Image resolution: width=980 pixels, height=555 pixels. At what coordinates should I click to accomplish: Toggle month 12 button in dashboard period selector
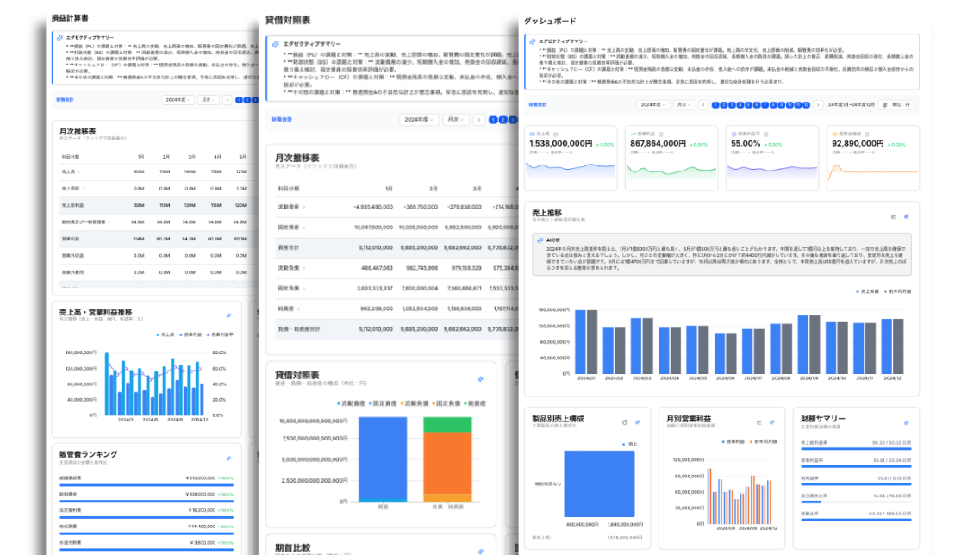pyautogui.click(x=806, y=104)
